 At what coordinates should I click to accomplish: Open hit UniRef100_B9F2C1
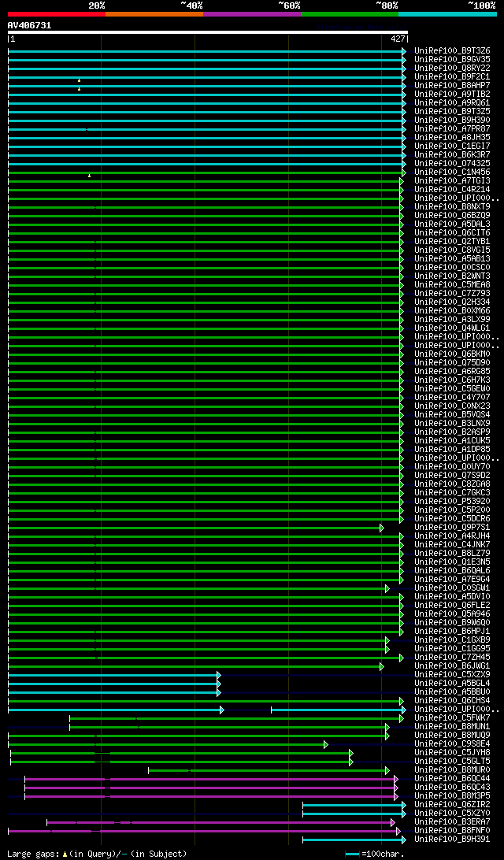click(x=453, y=77)
